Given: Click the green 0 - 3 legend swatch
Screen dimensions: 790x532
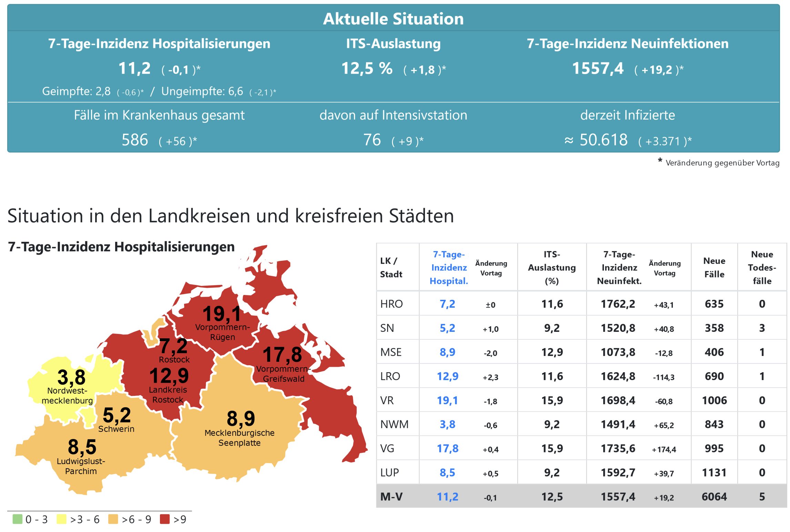Looking at the screenshot, I should [17, 519].
